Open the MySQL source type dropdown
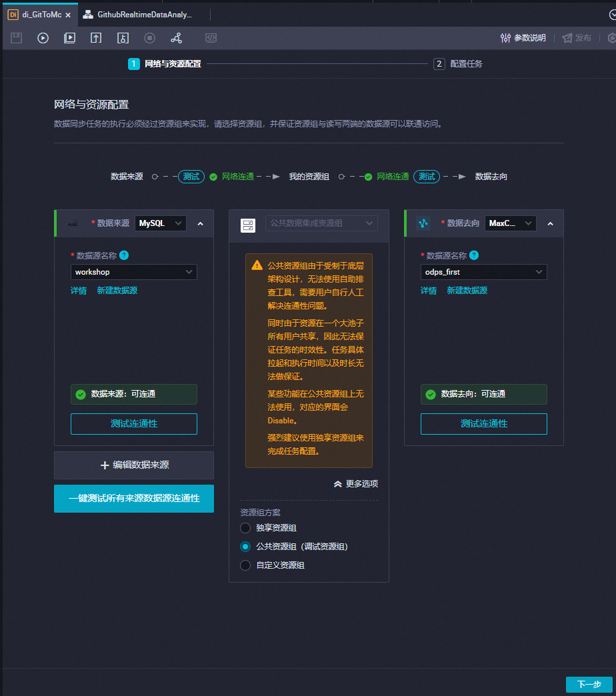The width and height of the screenshot is (616, 696). (161, 223)
